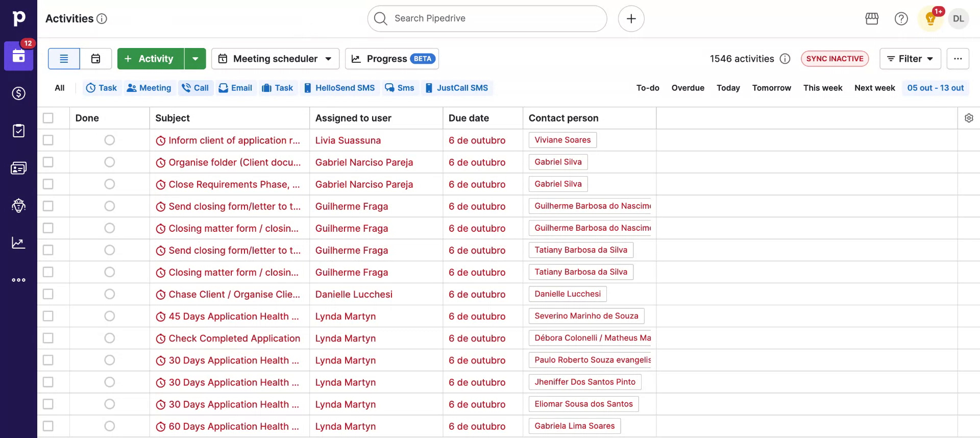The width and height of the screenshot is (980, 438).
Task: Click the SYNC INACTIVE badge
Action: pos(835,59)
